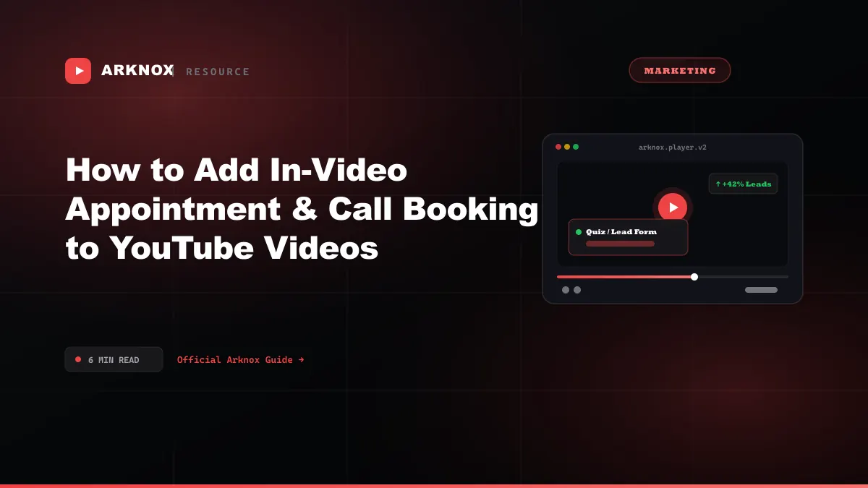The width and height of the screenshot is (868, 488).
Task: Click the gray pill control at player bottom right
Action: [761, 290]
